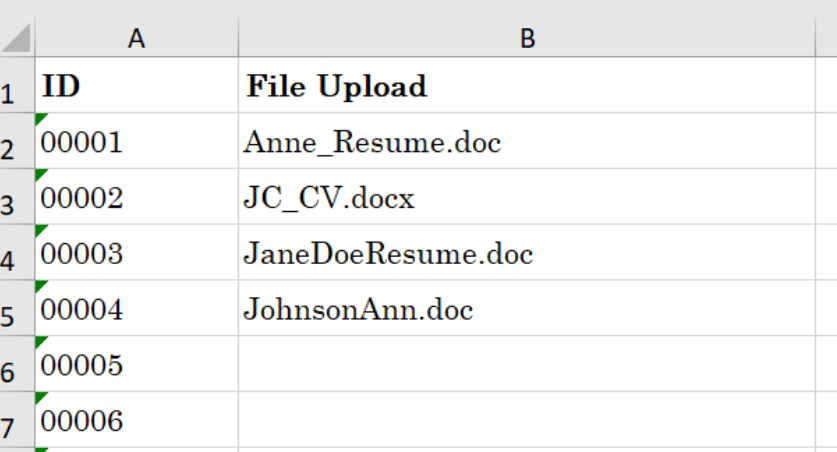Click empty File Upload cell beside 00006
The width and height of the screenshot is (837, 452).
coord(527,420)
